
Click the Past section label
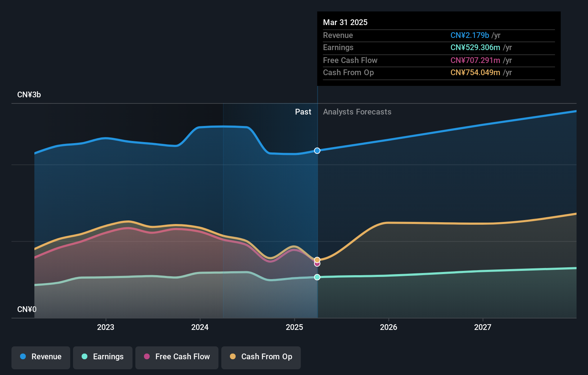303,112
